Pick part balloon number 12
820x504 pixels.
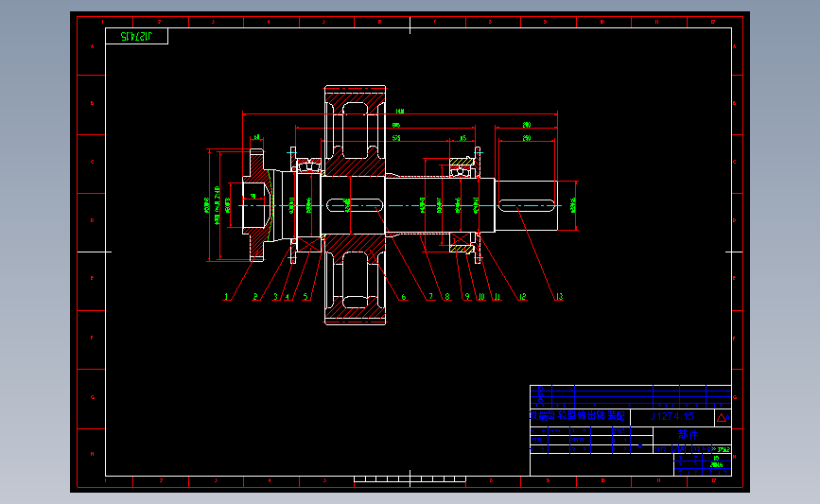click(522, 296)
